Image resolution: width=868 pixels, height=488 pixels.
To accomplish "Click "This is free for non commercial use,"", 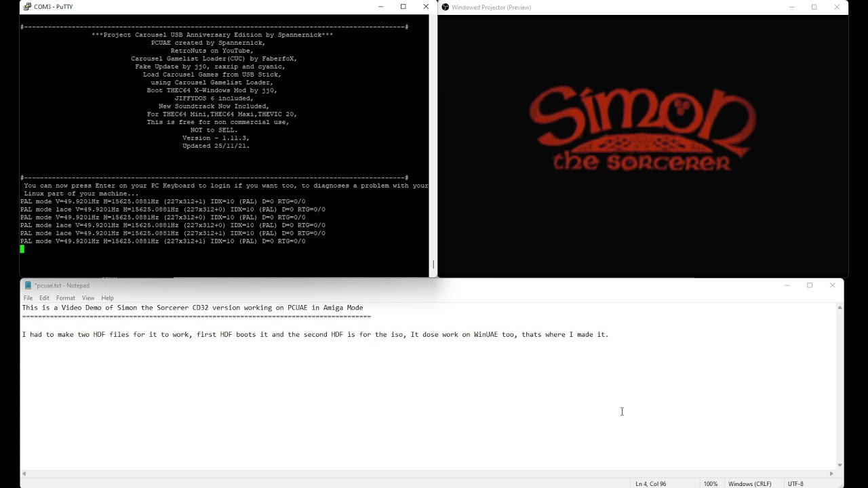I will (218, 122).
